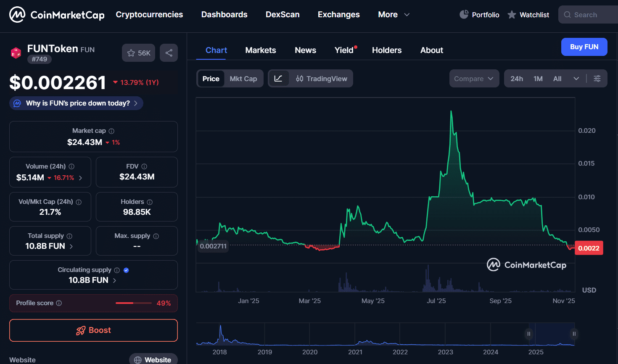Click the share icon next to FUNToken
The height and width of the screenshot is (364, 618).
(169, 53)
